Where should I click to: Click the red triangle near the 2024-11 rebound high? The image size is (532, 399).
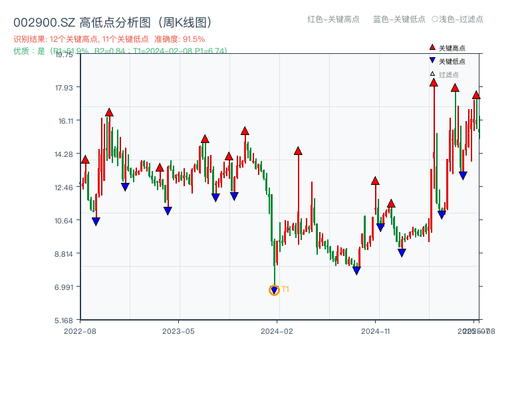tap(376, 181)
